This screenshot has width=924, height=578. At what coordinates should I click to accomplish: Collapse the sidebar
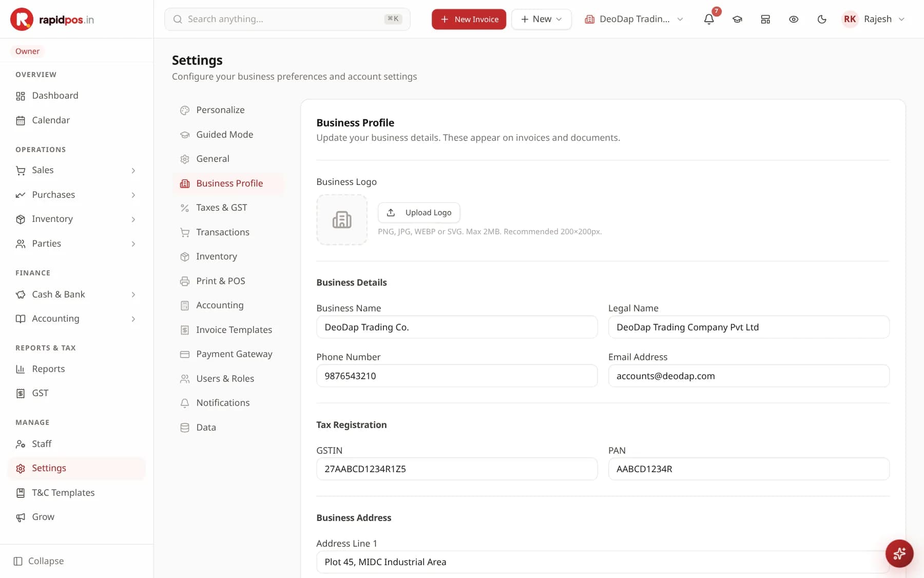point(39,561)
